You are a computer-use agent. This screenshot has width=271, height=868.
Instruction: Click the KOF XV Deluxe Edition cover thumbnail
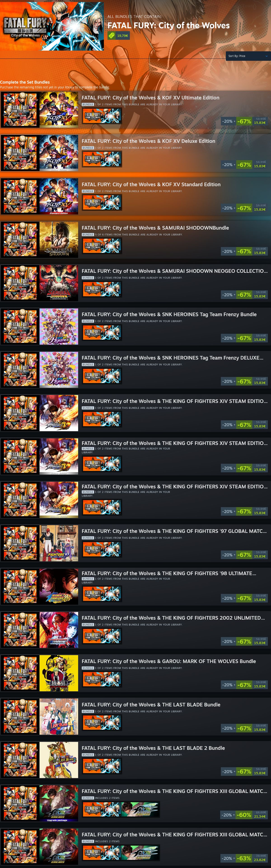pos(58,153)
